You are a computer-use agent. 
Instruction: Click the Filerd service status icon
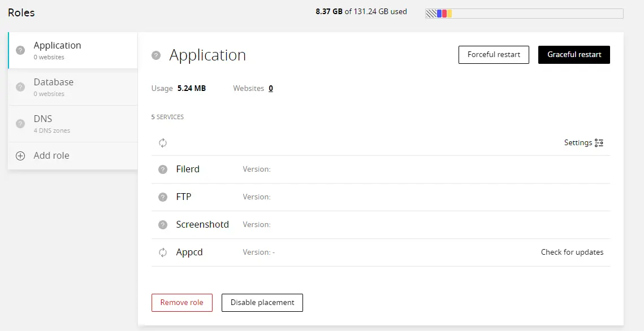tap(163, 169)
